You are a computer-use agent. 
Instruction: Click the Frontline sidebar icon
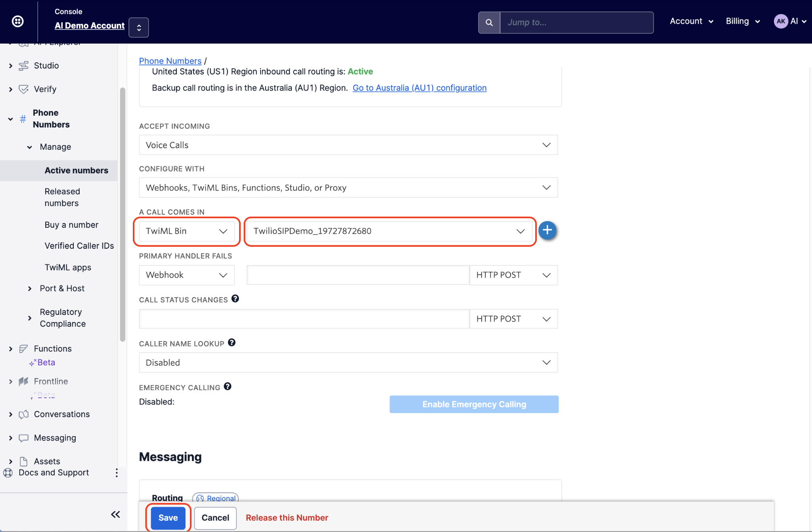coord(24,381)
